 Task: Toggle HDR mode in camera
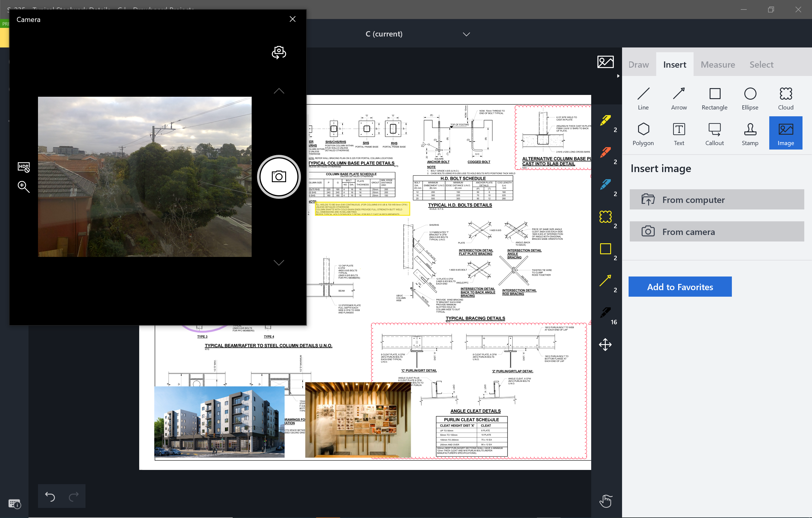[24, 167]
